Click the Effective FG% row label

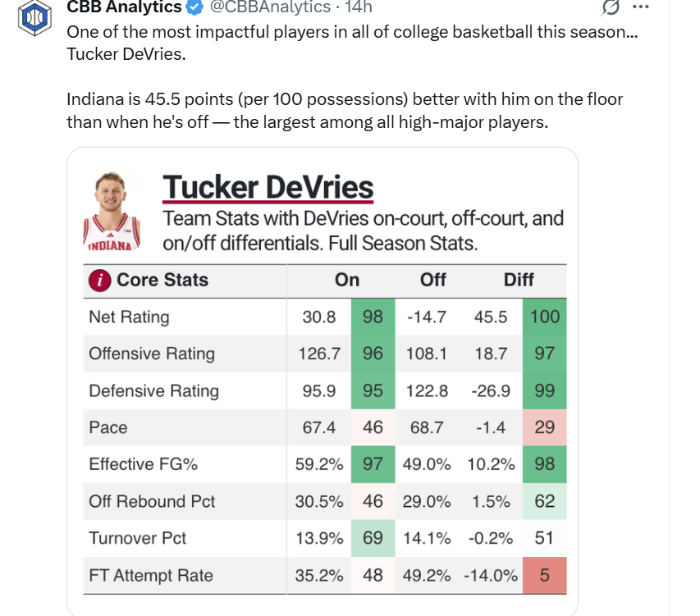pyautogui.click(x=144, y=464)
